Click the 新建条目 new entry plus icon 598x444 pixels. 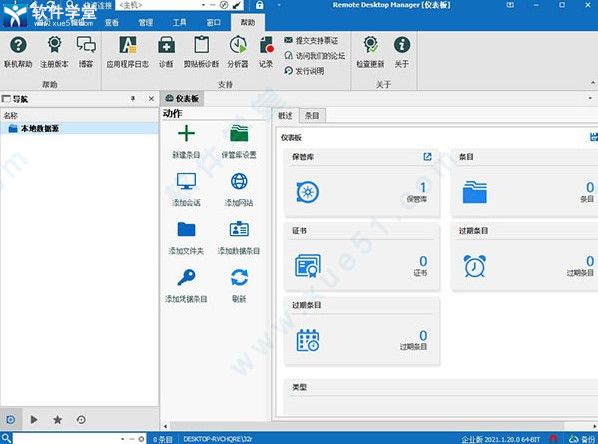[186, 134]
